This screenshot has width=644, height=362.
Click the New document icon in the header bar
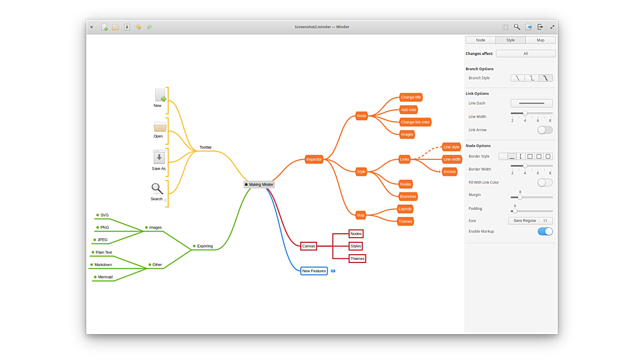(x=104, y=27)
